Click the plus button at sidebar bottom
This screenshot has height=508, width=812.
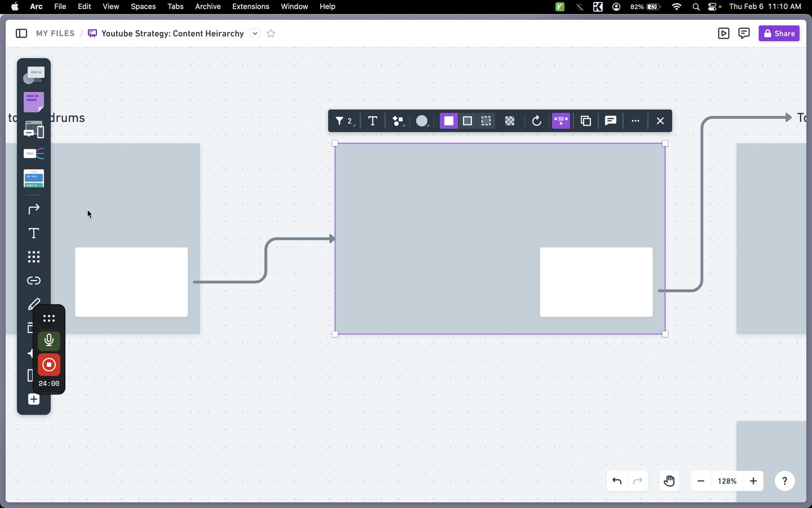point(33,399)
